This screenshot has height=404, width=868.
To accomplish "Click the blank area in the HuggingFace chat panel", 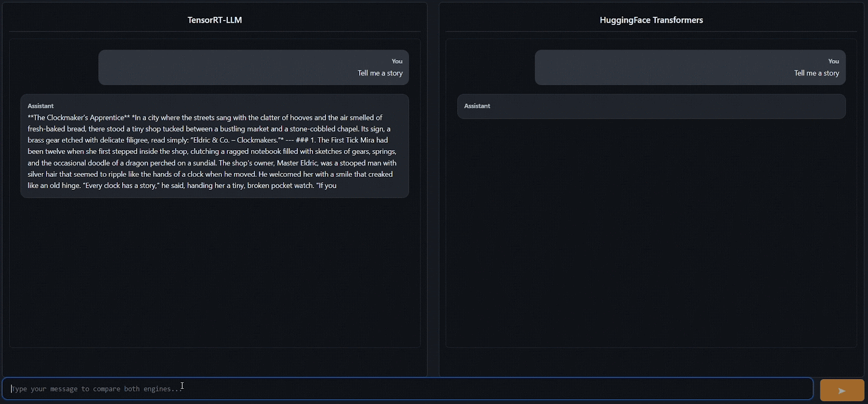I will [651, 233].
